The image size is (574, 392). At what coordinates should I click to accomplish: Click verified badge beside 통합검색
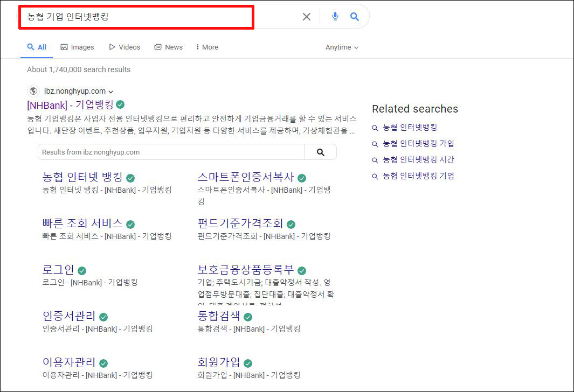pos(248,317)
